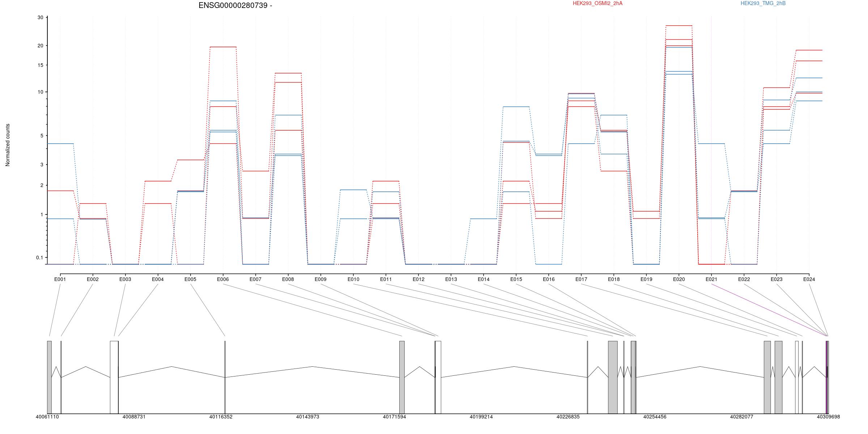Click exon label E015
The height and width of the screenshot is (434, 868).
pos(516,279)
